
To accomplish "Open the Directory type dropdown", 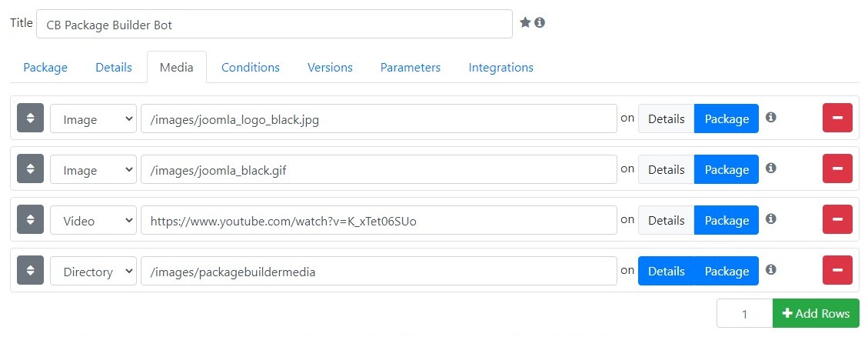I will point(94,271).
